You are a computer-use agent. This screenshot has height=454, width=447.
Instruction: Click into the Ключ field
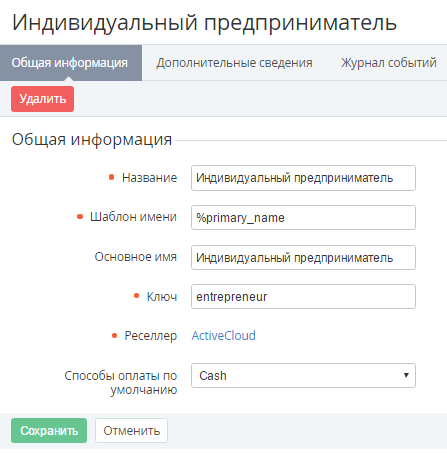coord(303,297)
